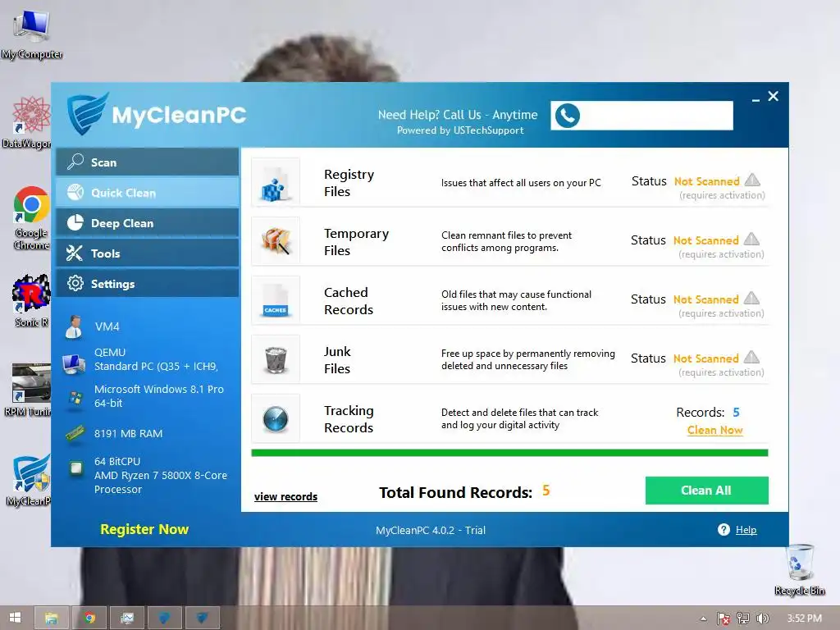Click Chrome icon in the taskbar
Image resolution: width=840 pixels, height=630 pixels.
(89, 619)
